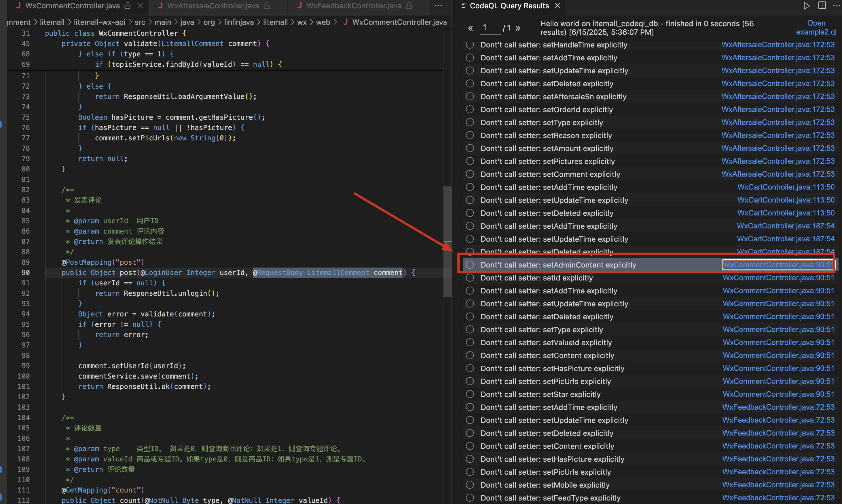Screen dimensions: 842x504
Task: Go to next results page arrow
Action: 518,28
